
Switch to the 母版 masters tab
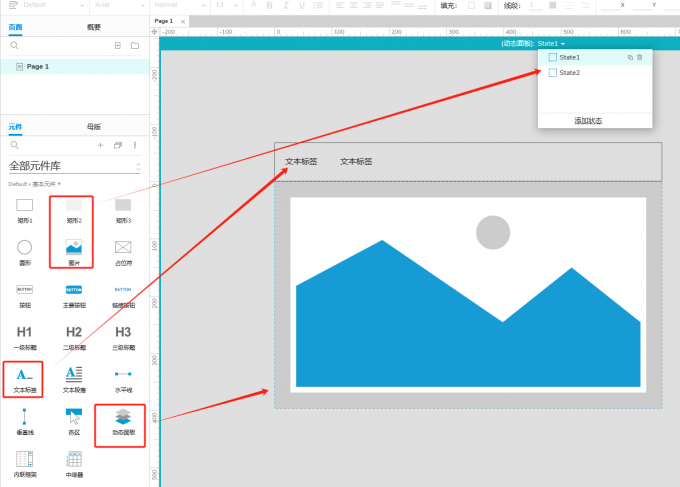(x=93, y=127)
